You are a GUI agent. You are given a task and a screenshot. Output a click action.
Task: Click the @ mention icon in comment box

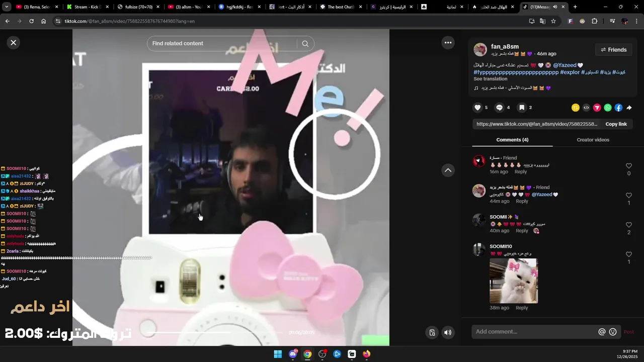pos(602,332)
